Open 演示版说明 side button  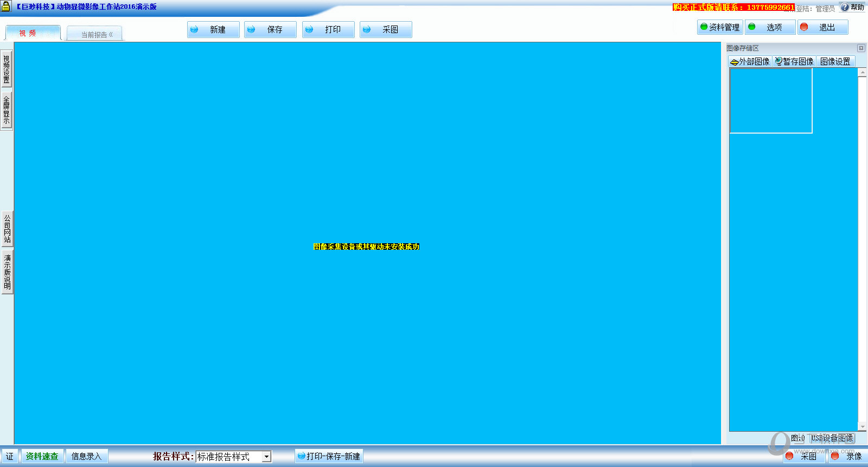point(7,272)
